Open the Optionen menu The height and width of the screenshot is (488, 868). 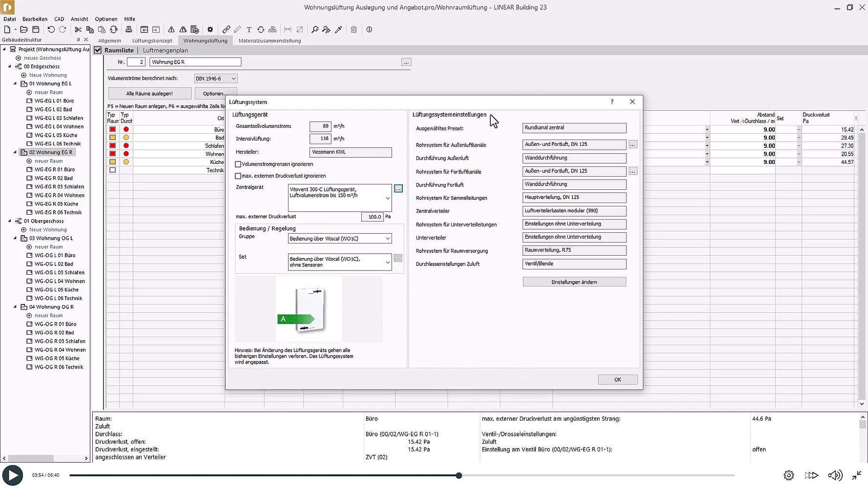(106, 19)
